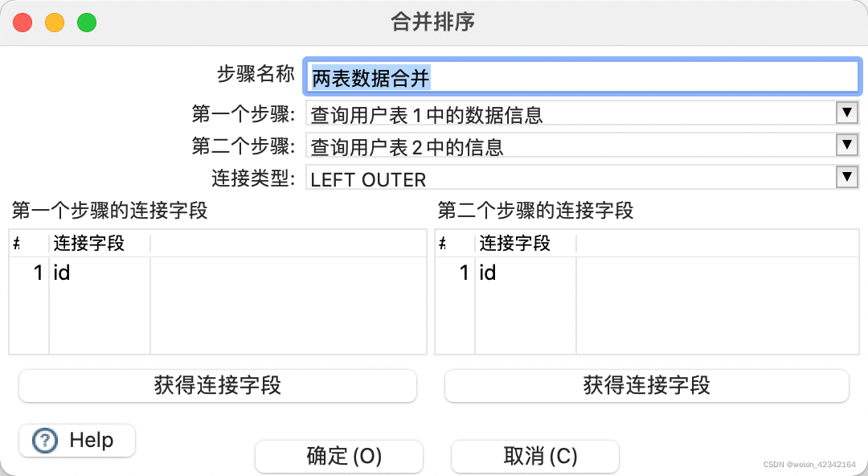Click left 获得连接字段 button
The height and width of the screenshot is (476, 868).
[x=218, y=386]
